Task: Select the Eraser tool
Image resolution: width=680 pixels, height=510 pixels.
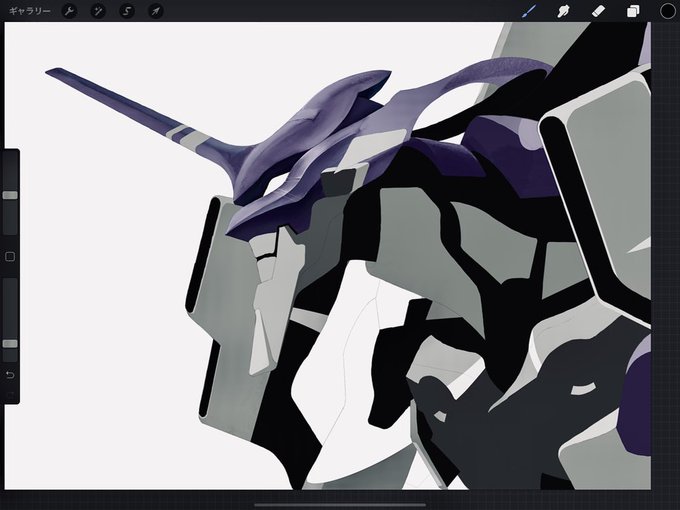Action: pyautogui.click(x=598, y=11)
